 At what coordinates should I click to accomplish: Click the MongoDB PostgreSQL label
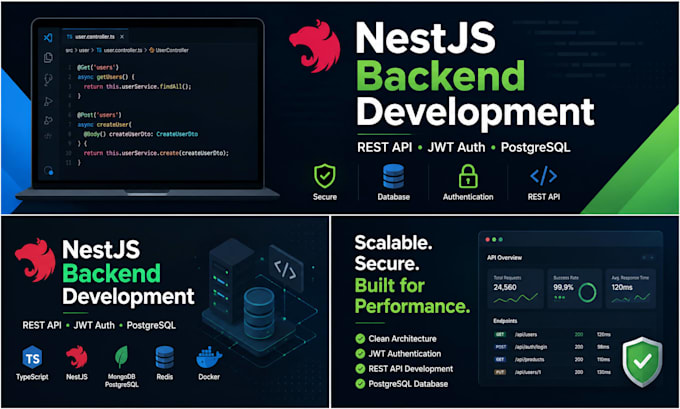click(121, 380)
